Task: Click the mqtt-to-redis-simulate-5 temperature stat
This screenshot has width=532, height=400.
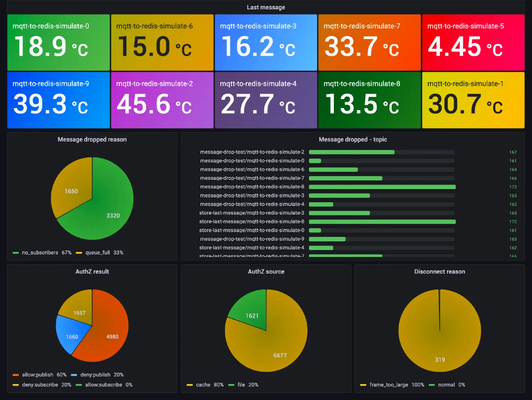Action: coord(473,42)
